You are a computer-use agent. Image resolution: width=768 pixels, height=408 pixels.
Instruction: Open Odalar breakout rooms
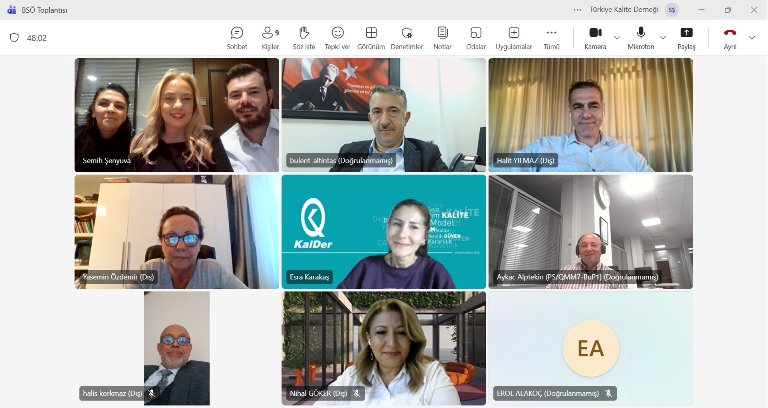click(x=476, y=38)
